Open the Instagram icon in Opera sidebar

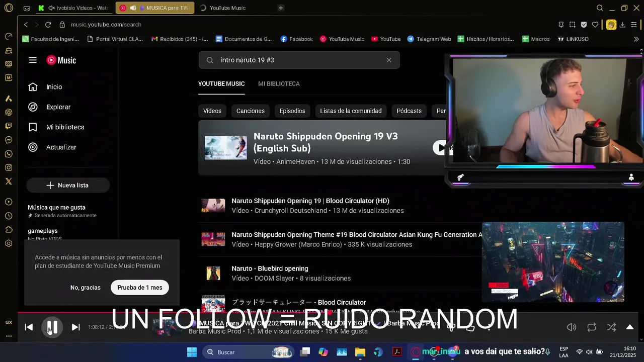(x=9, y=167)
